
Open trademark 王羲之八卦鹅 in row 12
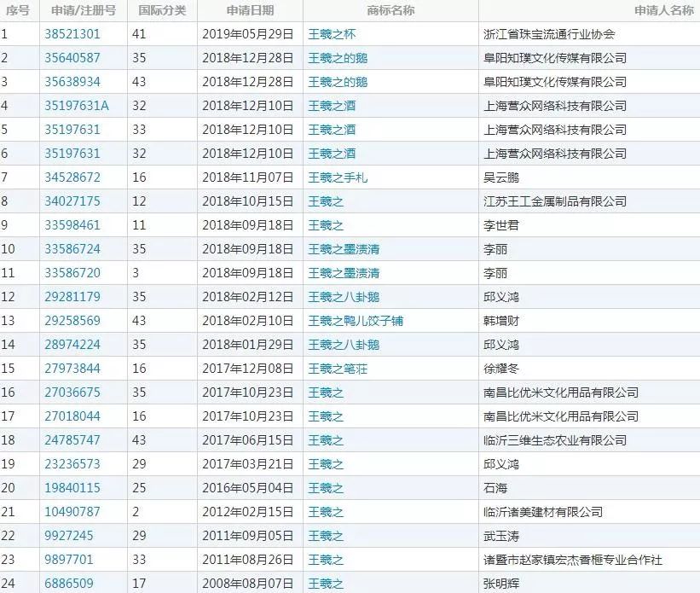point(344,297)
